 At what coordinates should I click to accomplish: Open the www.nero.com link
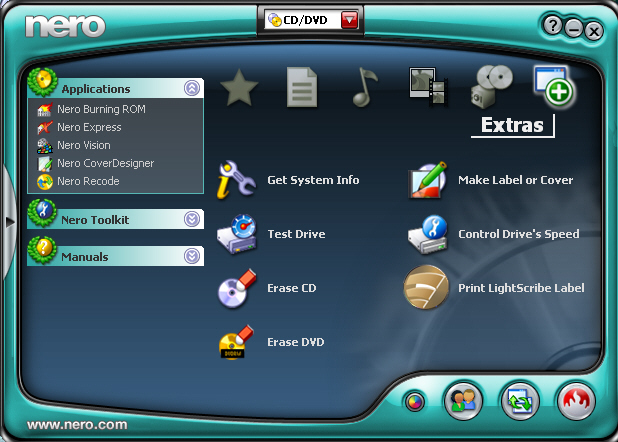click(x=77, y=425)
